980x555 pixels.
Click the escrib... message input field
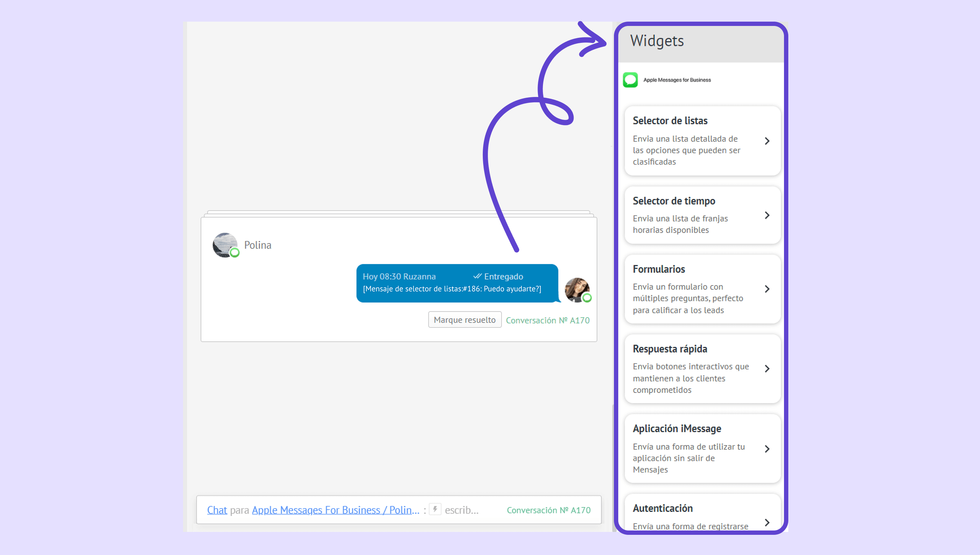pos(462,510)
